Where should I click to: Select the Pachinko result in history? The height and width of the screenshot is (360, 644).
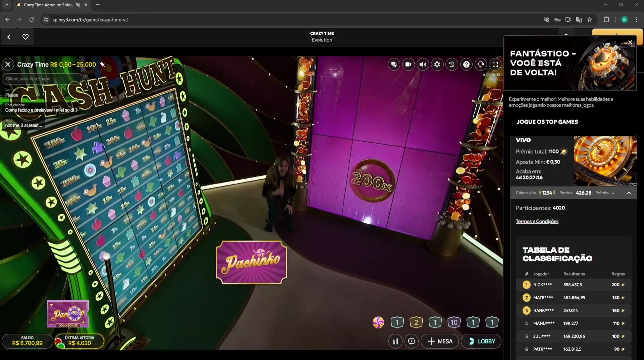click(x=378, y=322)
